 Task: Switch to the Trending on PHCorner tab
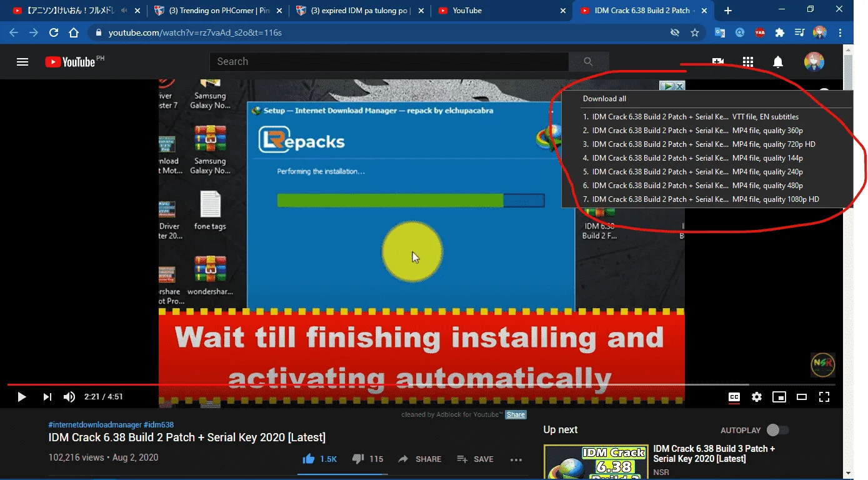(217, 11)
